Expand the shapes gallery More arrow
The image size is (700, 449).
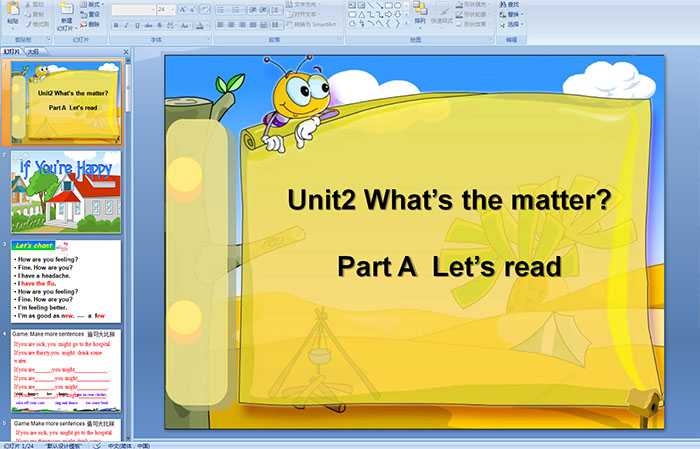pos(406,24)
